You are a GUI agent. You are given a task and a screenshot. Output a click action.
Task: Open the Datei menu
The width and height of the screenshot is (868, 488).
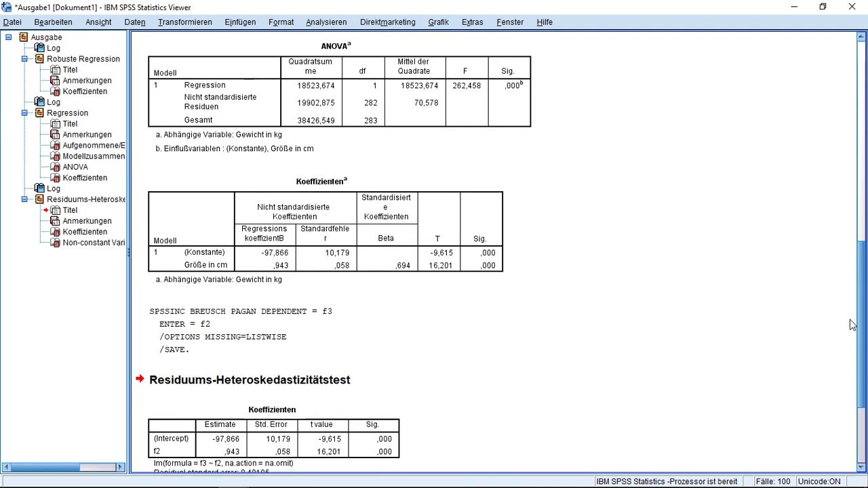pyautogui.click(x=12, y=22)
